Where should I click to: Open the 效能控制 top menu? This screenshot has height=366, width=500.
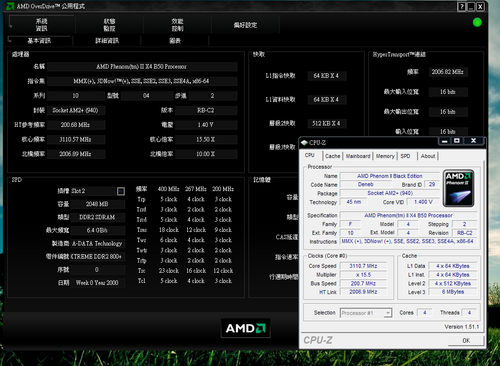click(x=177, y=25)
